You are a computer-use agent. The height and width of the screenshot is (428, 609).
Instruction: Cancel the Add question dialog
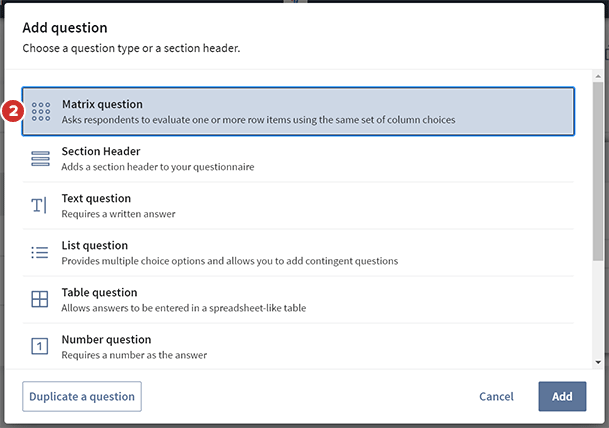(x=496, y=396)
